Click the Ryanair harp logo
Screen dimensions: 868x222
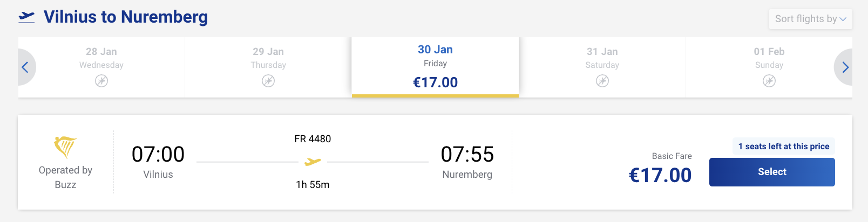pyautogui.click(x=65, y=147)
